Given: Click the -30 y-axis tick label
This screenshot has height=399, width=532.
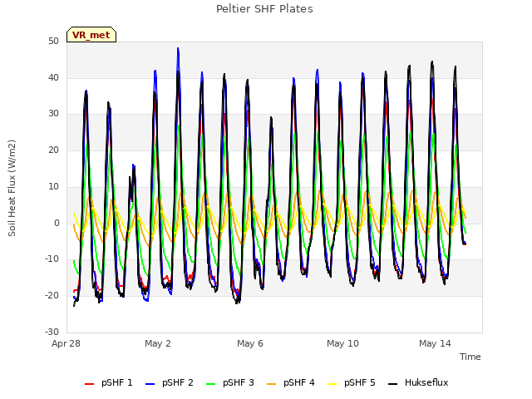Looking at the screenshot, I should pyautogui.click(x=52, y=332).
